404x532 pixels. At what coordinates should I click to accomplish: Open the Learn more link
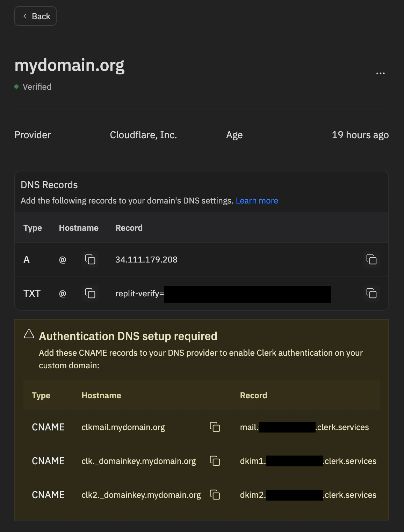click(x=257, y=201)
